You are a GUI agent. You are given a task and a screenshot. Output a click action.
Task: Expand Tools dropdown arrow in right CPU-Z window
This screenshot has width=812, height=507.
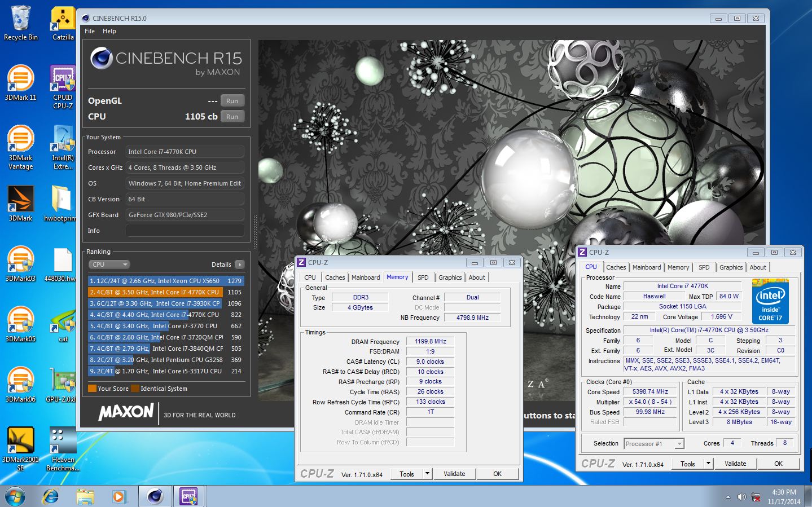pyautogui.click(x=708, y=464)
